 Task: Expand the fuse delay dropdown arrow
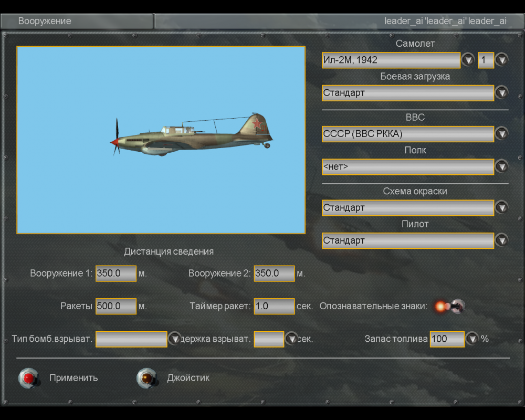click(291, 339)
